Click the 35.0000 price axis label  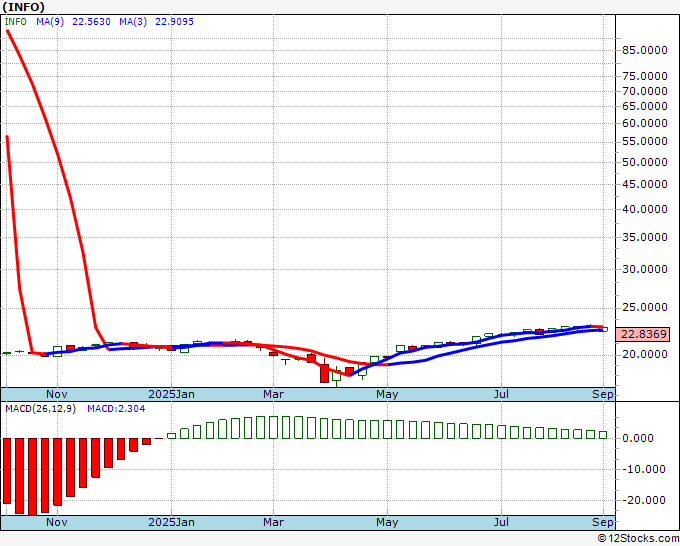point(644,237)
